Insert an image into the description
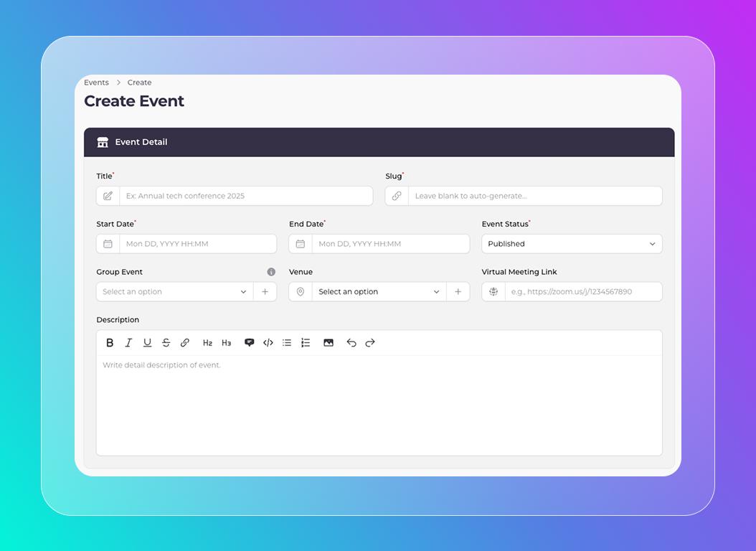 [329, 343]
